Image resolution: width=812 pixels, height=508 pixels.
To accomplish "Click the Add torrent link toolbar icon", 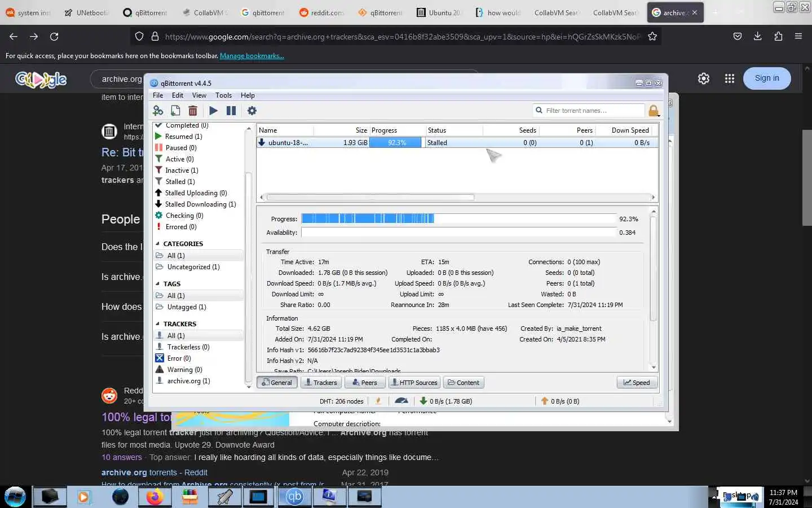I will [x=158, y=111].
